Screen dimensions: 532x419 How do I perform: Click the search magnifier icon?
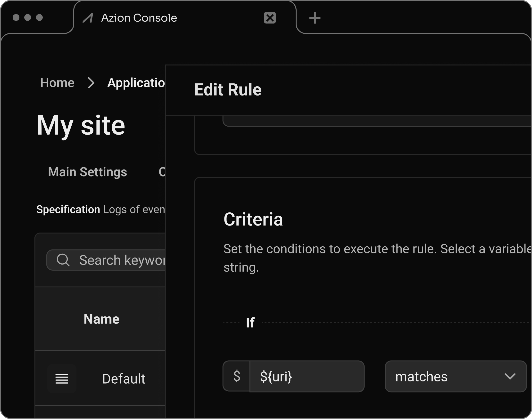(x=63, y=260)
